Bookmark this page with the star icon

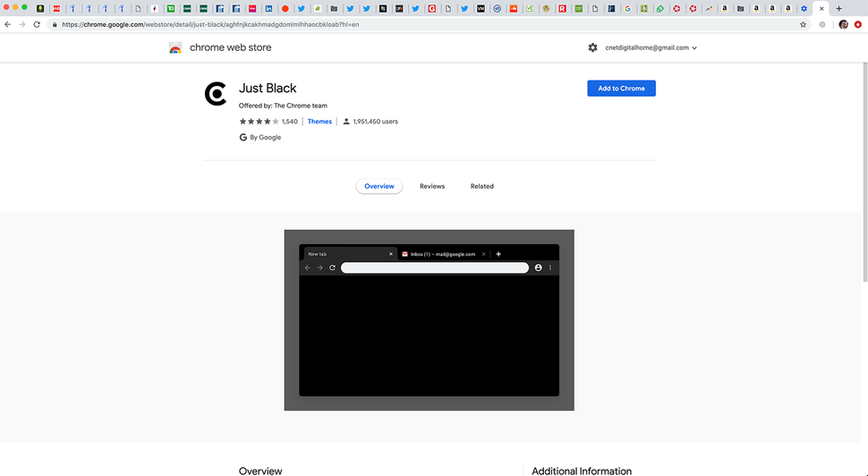(803, 24)
